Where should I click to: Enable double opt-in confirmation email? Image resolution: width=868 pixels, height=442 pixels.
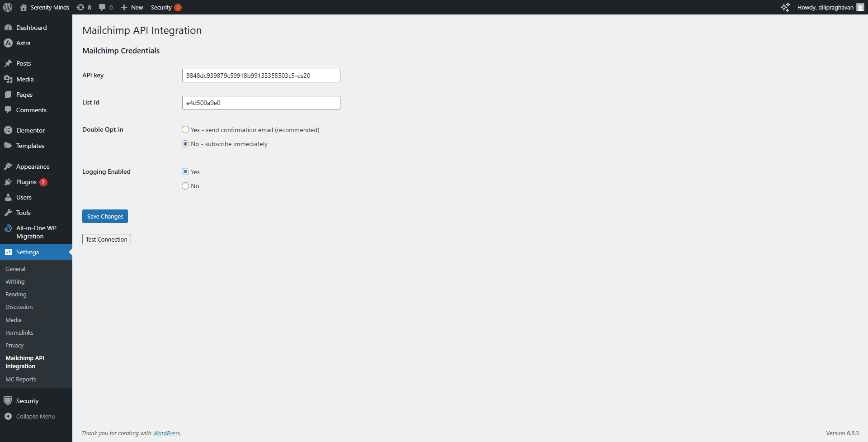[x=185, y=130]
